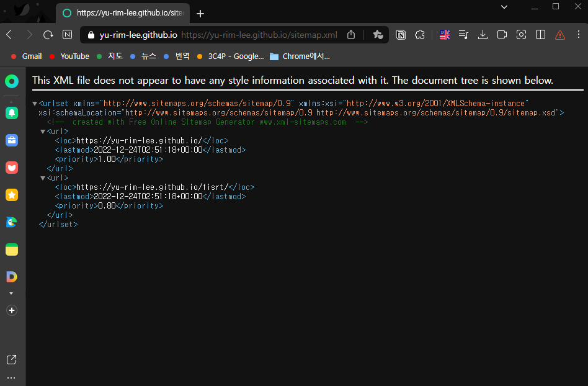Screen dimensions: 588x386
Task: Click the priority value 1.00
Action: point(107,159)
